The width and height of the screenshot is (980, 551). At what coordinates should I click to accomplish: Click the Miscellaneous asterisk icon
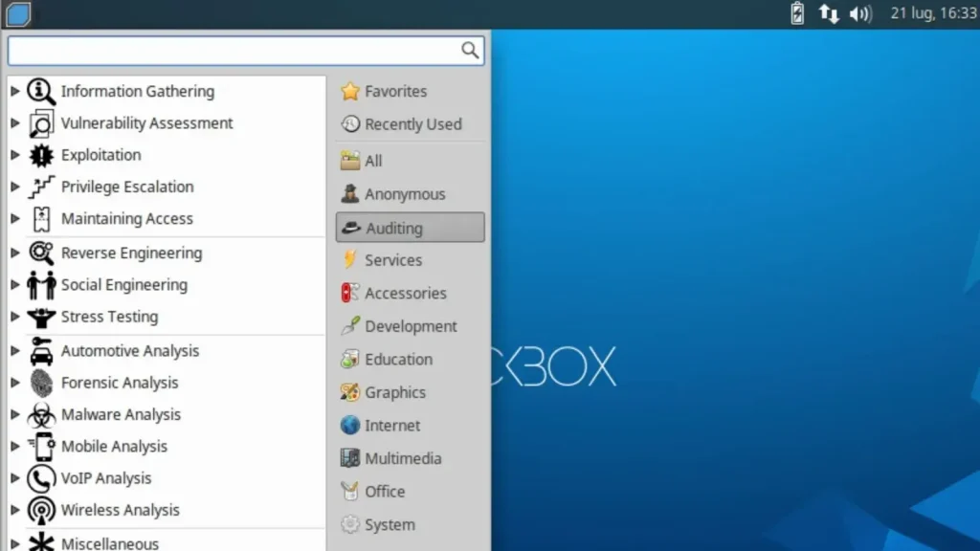41,542
